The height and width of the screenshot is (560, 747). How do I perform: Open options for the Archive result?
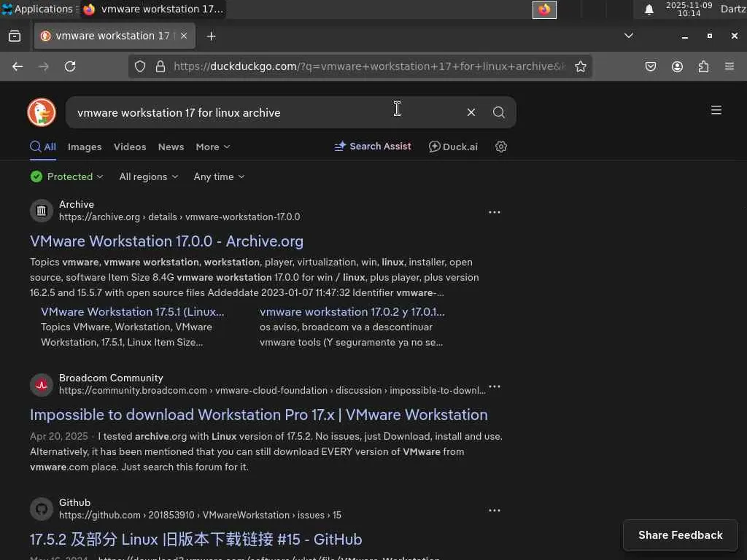pyautogui.click(x=495, y=212)
